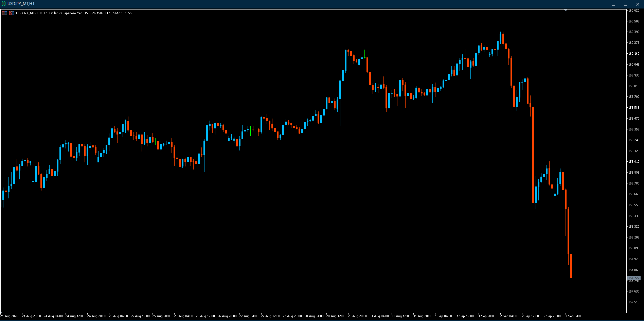Click the 157.630 level on price scale
Image resolution: width=644 pixels, height=321 pixels.
[x=634, y=291]
